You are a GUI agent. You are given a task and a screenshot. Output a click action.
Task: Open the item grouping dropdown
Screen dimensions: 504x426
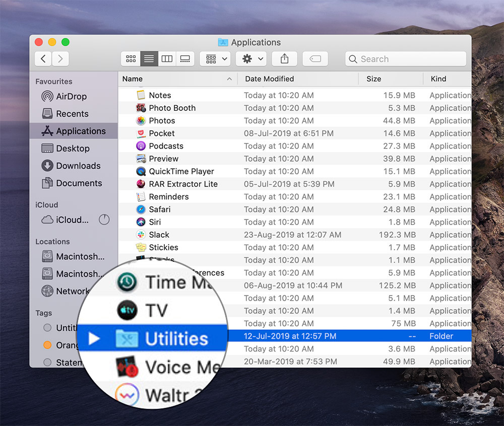point(215,58)
